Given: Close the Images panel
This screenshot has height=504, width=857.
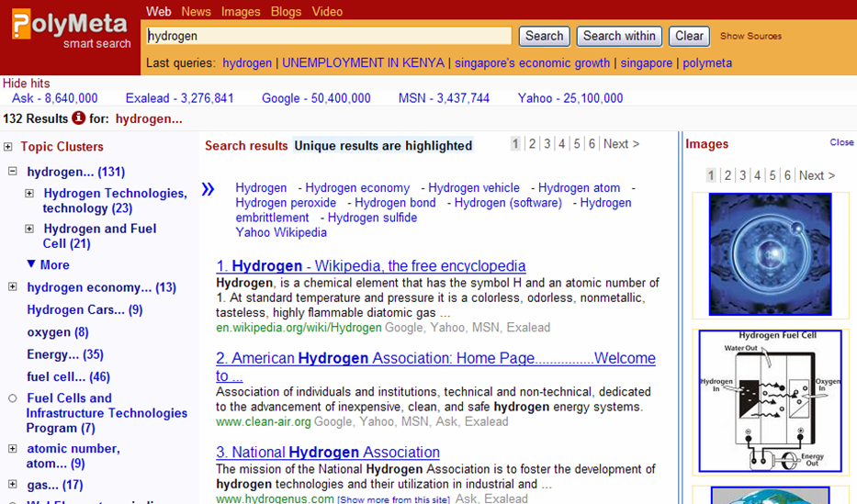Looking at the screenshot, I should pyautogui.click(x=841, y=142).
